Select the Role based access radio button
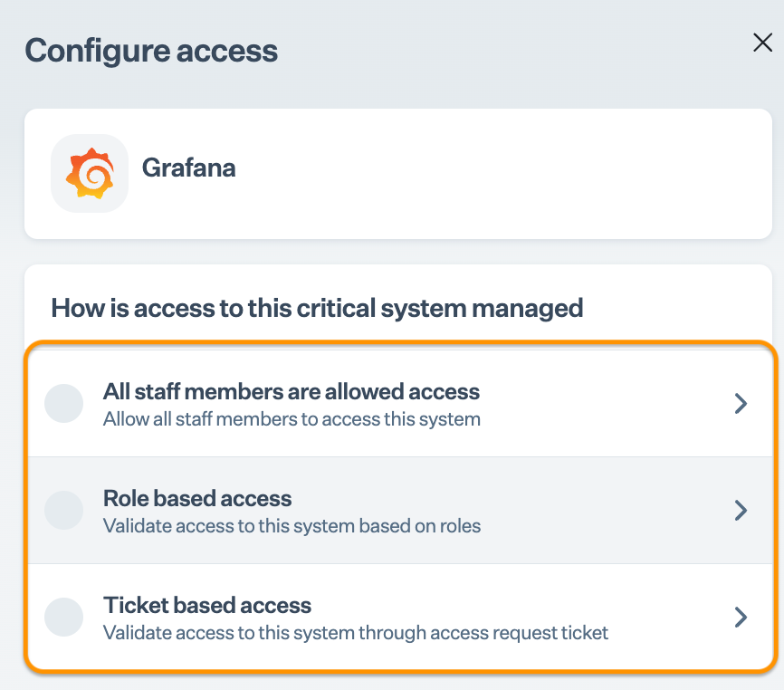Viewport: 784px width, 690px height. tap(64, 511)
